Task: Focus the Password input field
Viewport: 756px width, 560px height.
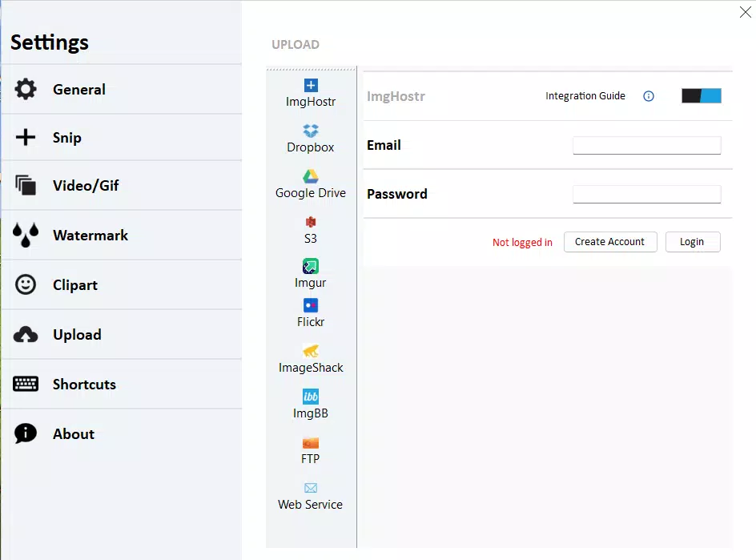Action: click(646, 194)
